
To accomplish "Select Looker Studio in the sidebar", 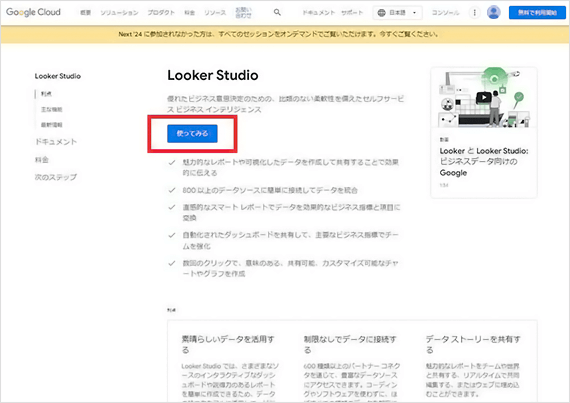I will pyautogui.click(x=58, y=76).
